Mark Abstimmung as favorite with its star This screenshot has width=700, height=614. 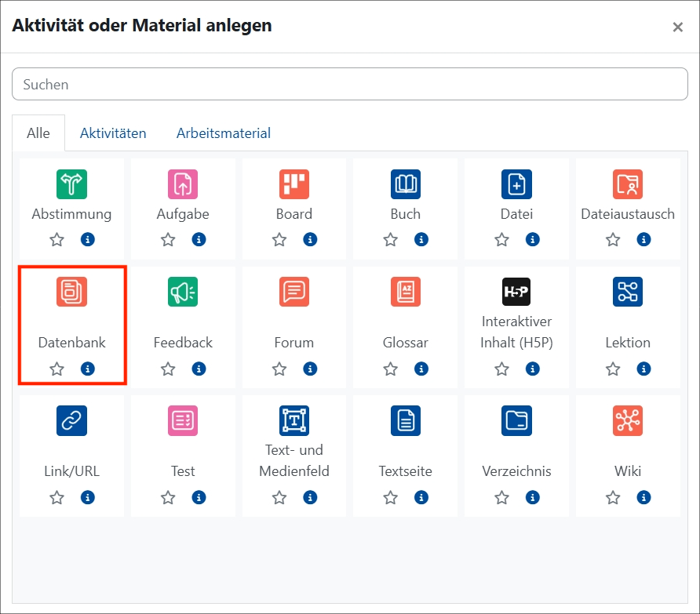click(57, 239)
